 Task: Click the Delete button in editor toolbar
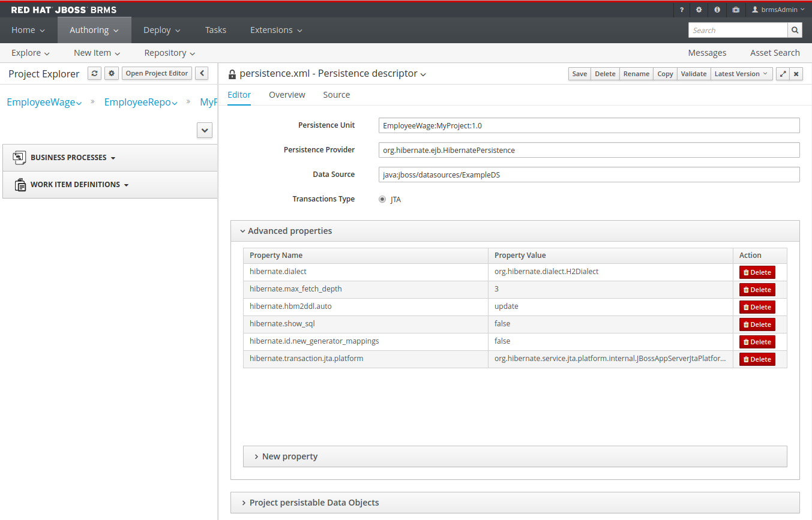[x=605, y=74]
